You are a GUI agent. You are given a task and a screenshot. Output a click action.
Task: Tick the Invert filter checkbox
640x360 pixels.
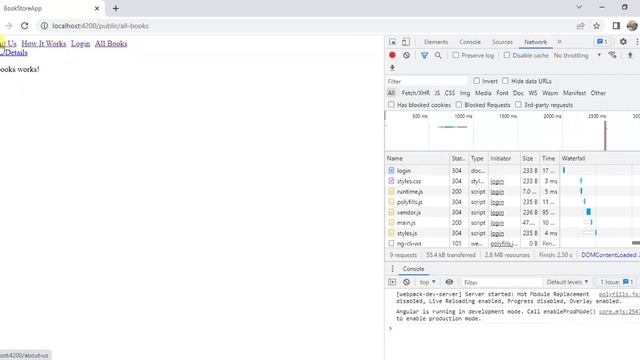pyautogui.click(x=476, y=81)
